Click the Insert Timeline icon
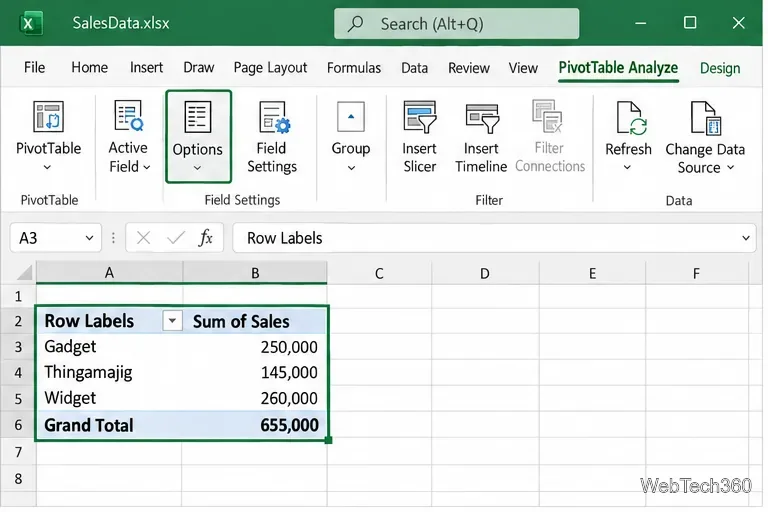This screenshot has width=768, height=512. click(x=482, y=118)
